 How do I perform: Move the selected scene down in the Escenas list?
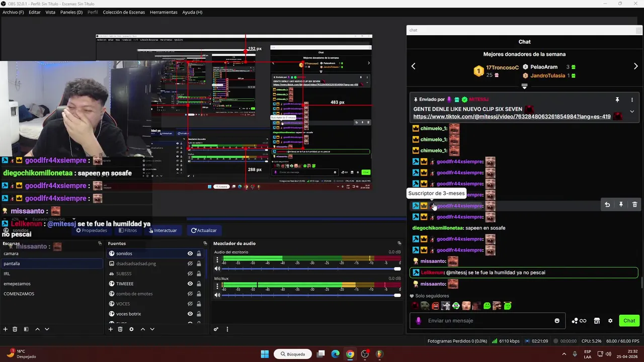47,329
